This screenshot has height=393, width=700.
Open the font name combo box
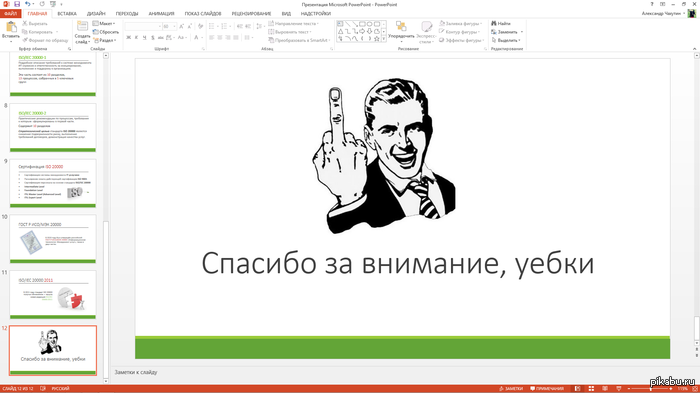click(x=143, y=27)
